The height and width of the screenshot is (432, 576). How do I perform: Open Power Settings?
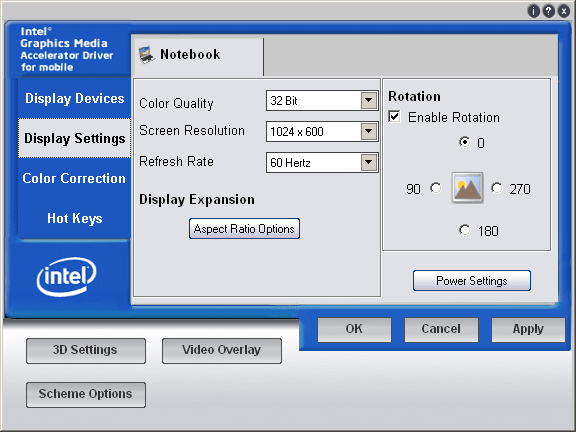[472, 281]
